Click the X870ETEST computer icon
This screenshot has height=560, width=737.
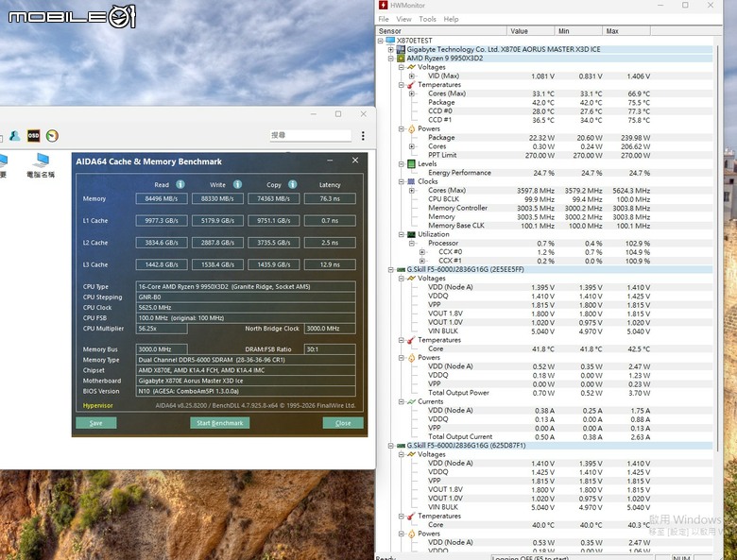pyautogui.click(x=390, y=41)
